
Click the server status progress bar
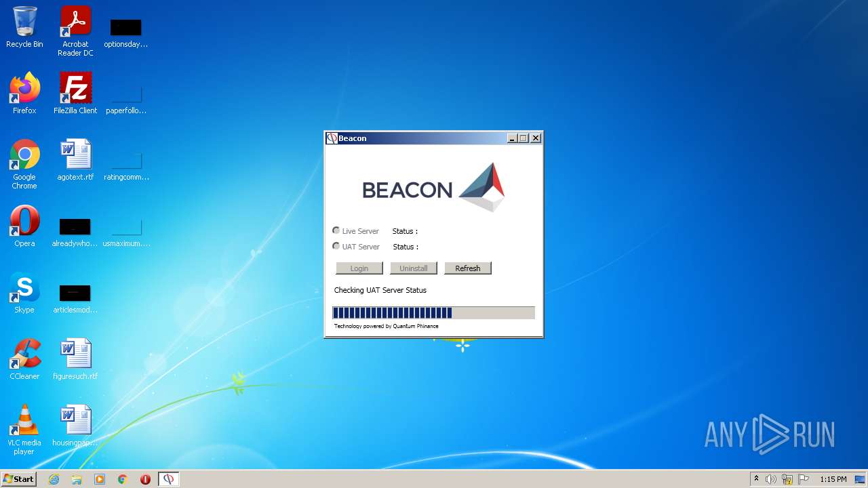433,312
